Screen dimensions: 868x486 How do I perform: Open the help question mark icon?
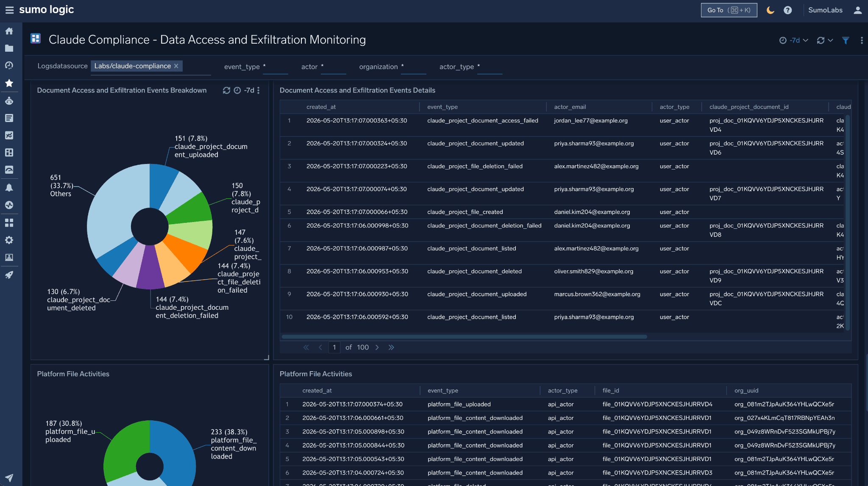787,10
